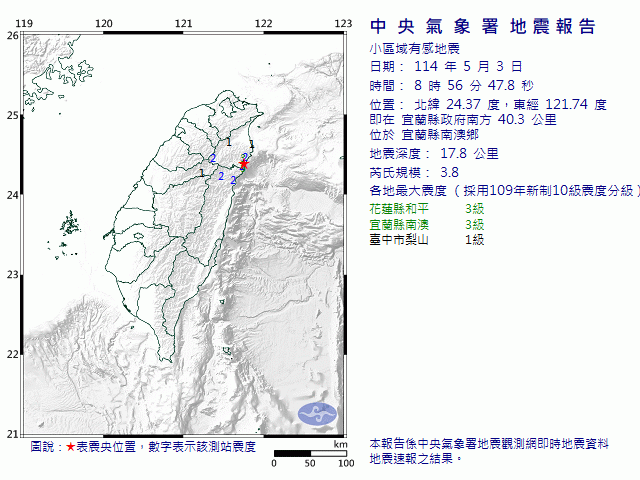Image resolution: width=640 pixels, height=480 pixels.
Task: Click the latitude label 22
Action: [x=12, y=354]
